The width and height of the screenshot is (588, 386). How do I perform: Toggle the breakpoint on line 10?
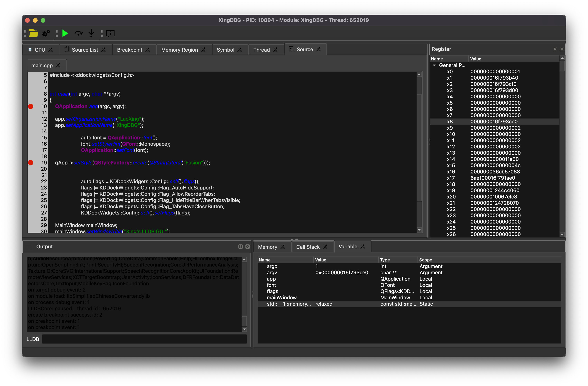31,106
